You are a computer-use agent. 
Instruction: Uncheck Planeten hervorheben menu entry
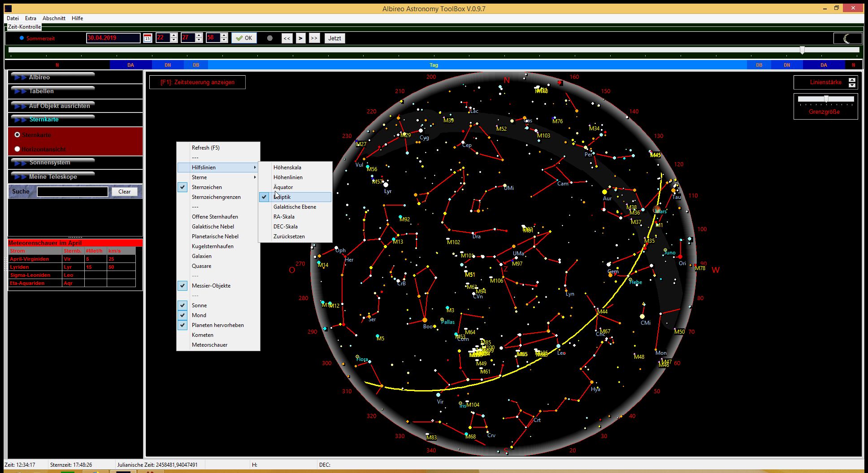218,325
